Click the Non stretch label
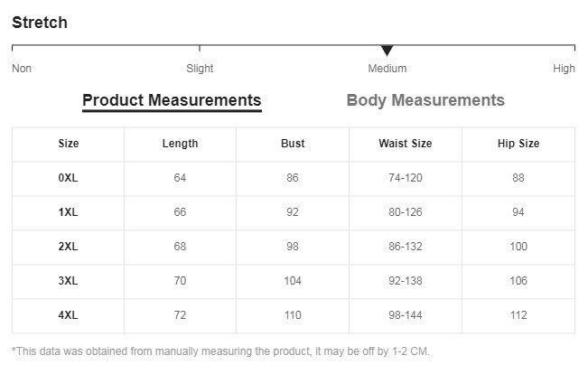This screenshot has height=374, width=588. 22,69
